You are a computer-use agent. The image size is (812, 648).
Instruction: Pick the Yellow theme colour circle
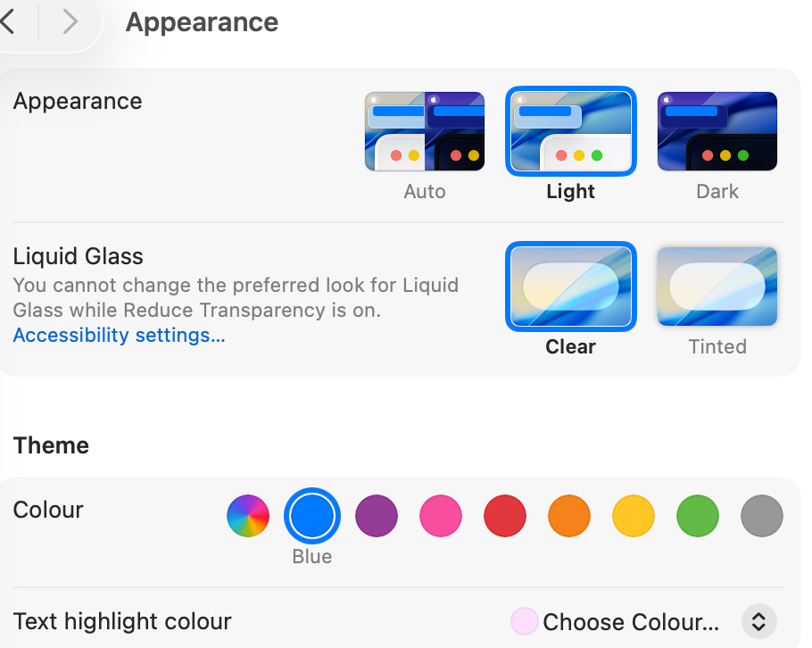(634, 516)
